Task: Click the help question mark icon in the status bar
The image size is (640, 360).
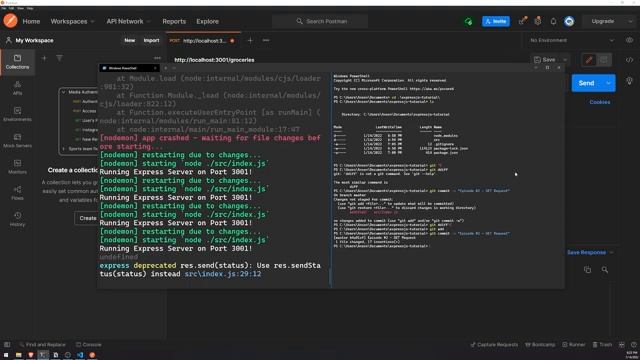Action: tap(633, 344)
